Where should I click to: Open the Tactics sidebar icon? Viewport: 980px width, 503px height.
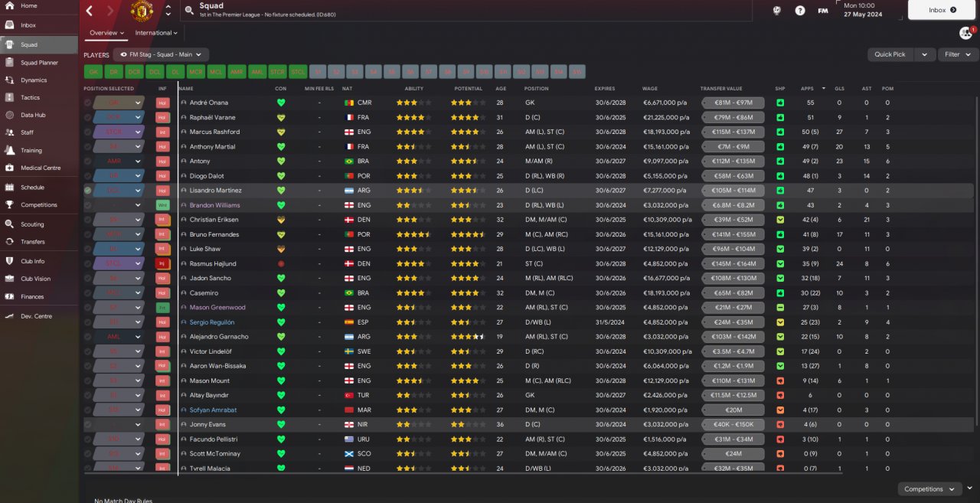9,98
